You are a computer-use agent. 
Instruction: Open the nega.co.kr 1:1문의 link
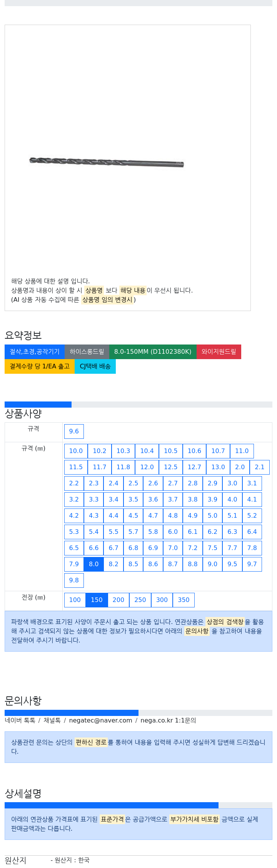tap(168, 720)
